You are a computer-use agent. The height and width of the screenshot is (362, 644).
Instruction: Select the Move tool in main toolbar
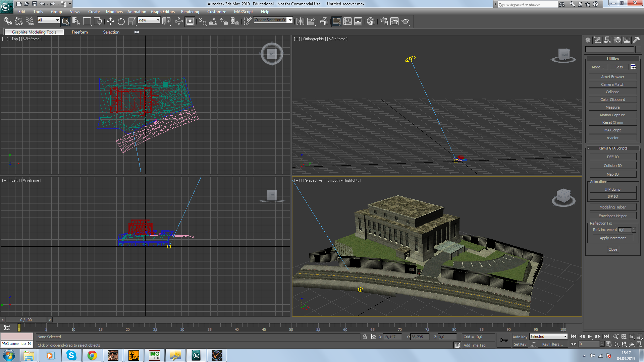(110, 21)
